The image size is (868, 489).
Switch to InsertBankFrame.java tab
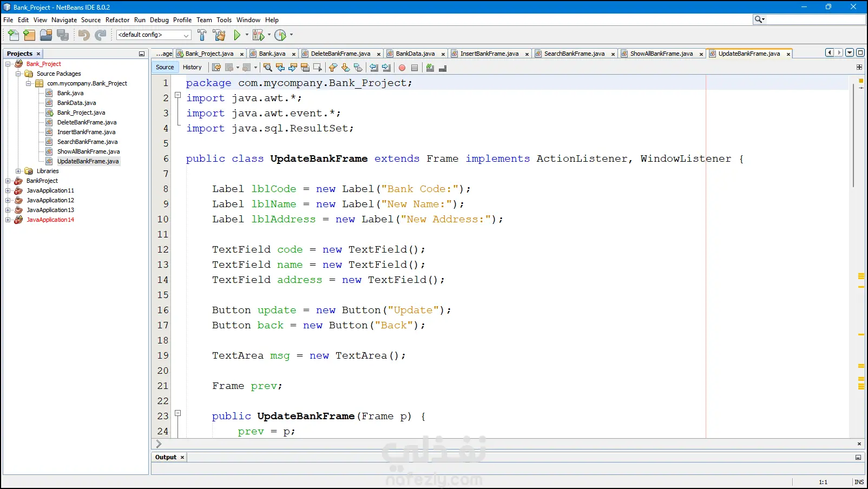tap(489, 54)
